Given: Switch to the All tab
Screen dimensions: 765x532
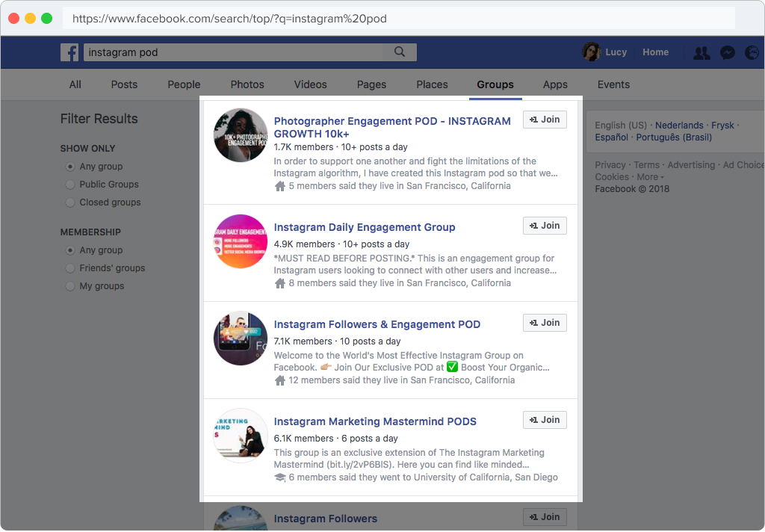Looking at the screenshot, I should click(75, 84).
